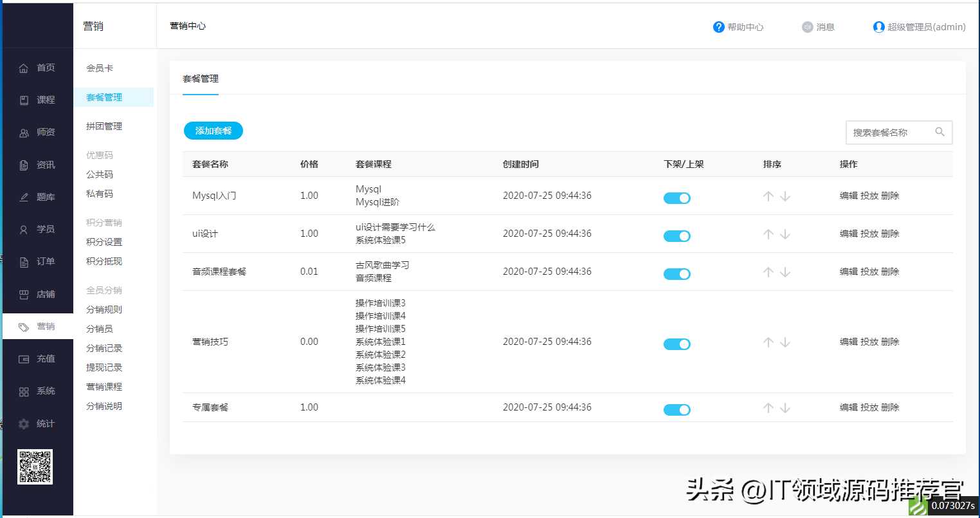
Task: Open 公共码 coupon submenu item
Action: click(x=100, y=174)
